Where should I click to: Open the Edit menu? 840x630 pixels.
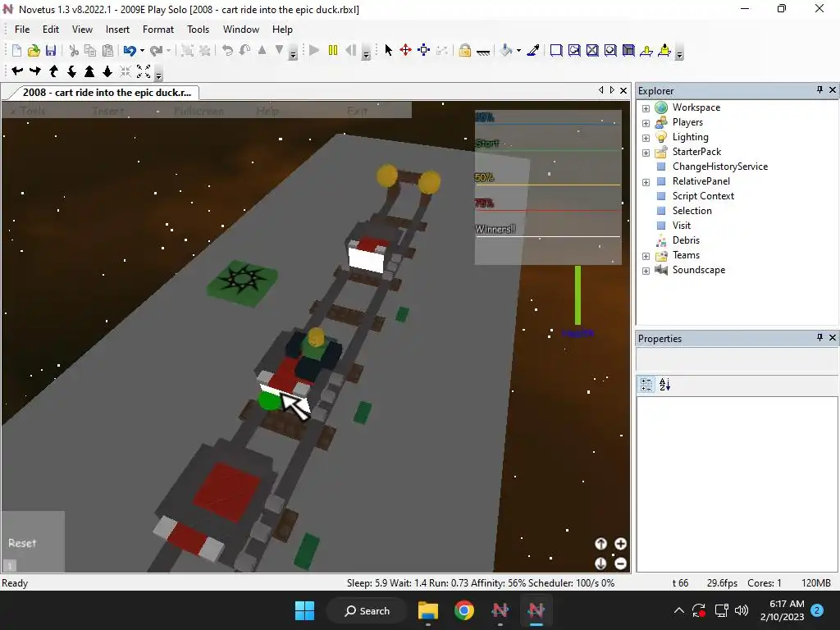tap(51, 30)
